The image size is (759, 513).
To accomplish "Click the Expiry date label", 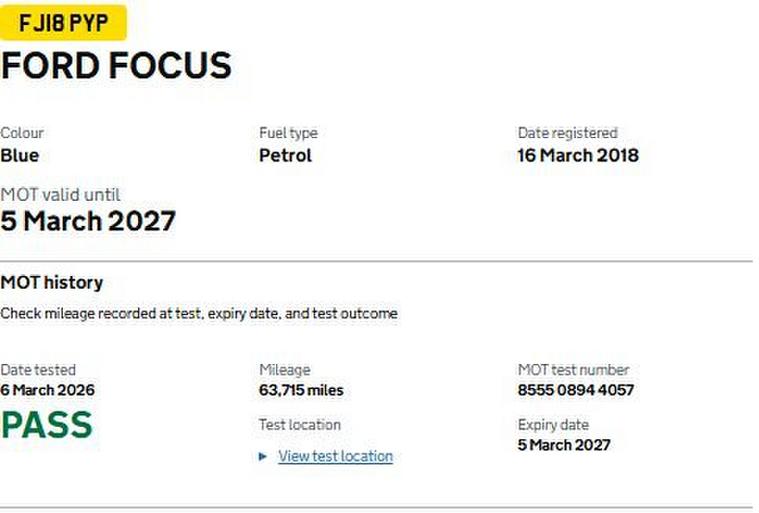I will coord(553,424).
